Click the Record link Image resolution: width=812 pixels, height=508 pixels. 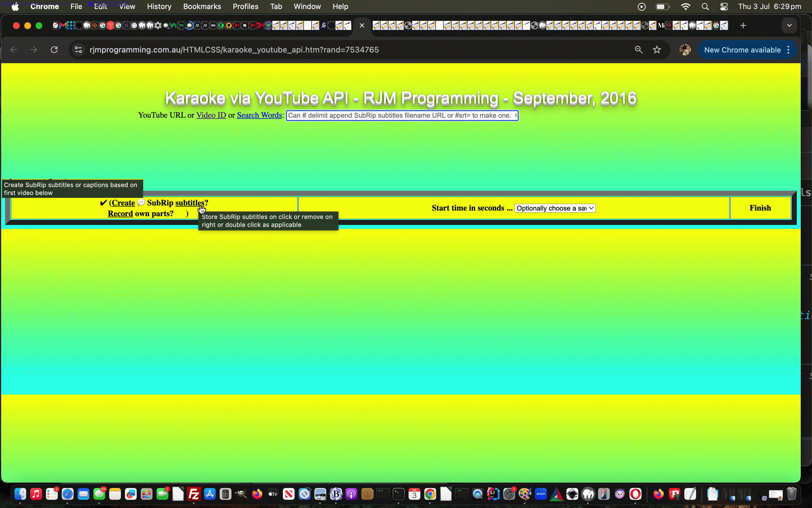click(x=120, y=214)
